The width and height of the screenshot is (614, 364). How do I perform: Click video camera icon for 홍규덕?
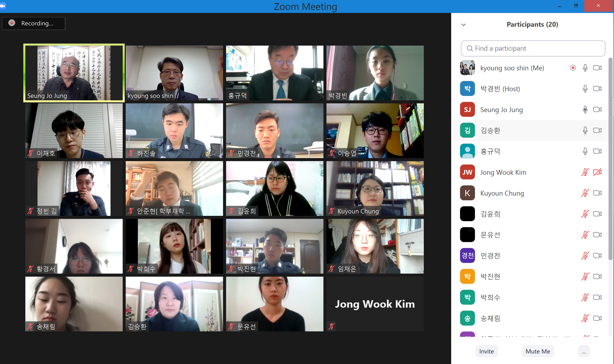(597, 151)
